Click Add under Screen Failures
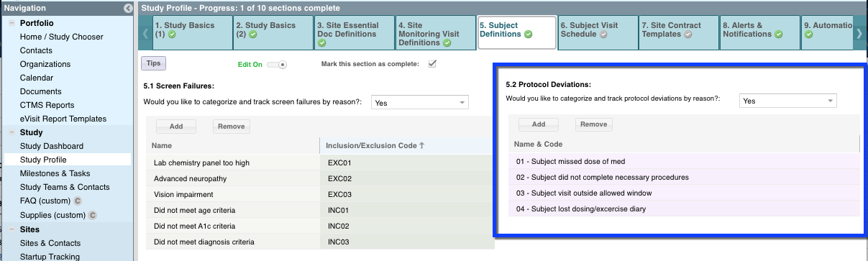 176,127
